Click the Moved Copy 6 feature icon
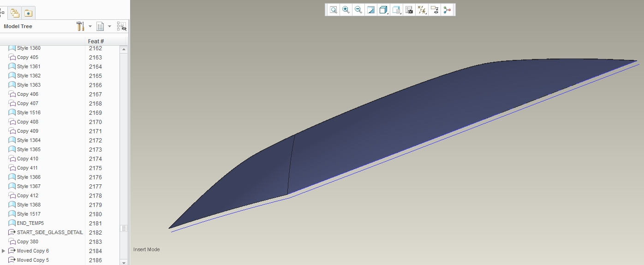The width and height of the screenshot is (644, 265). coord(12,251)
